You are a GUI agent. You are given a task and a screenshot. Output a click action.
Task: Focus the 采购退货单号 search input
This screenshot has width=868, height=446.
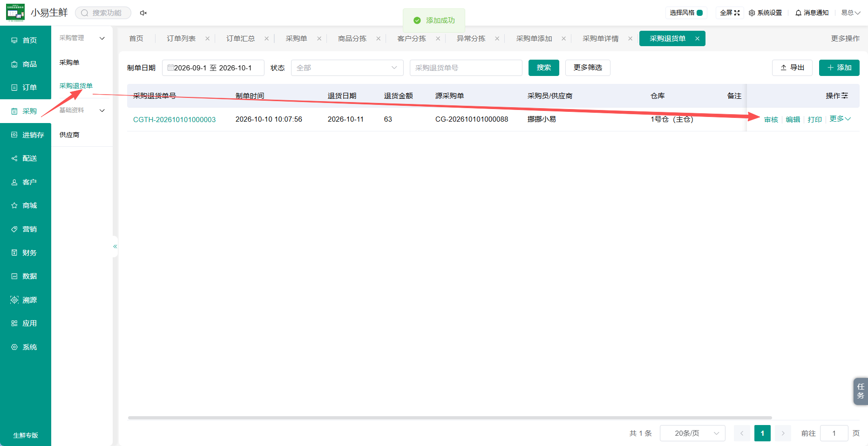[466, 68]
